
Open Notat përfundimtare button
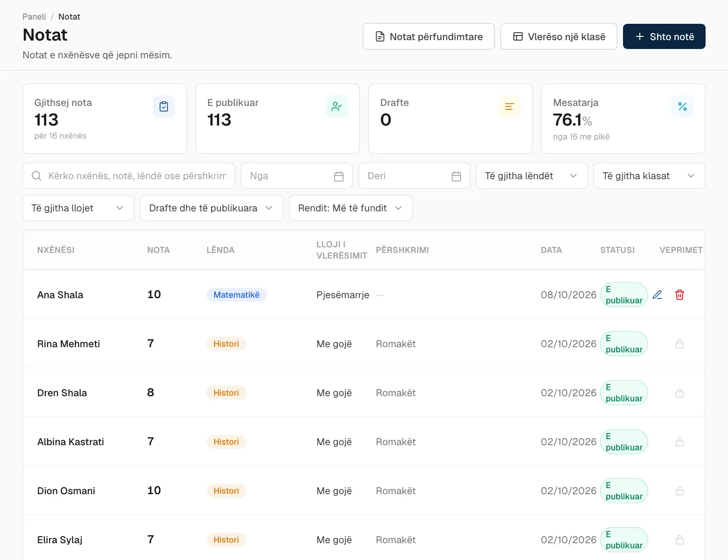click(x=428, y=36)
